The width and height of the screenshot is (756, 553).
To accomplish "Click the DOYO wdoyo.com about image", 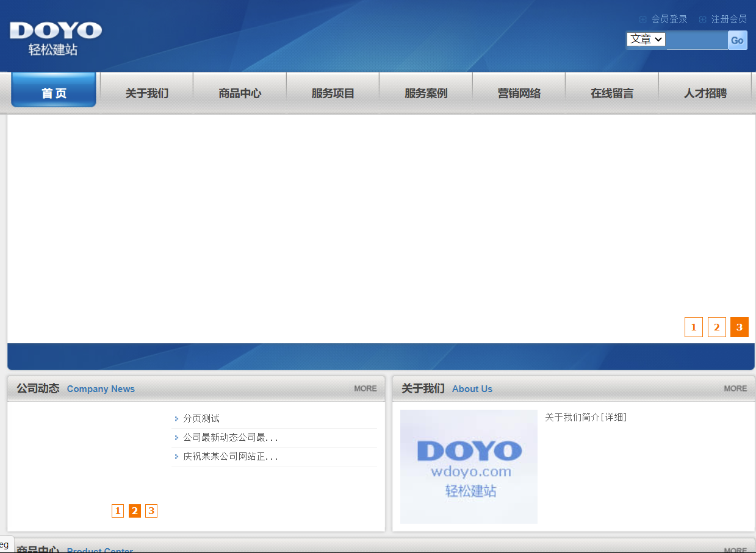I will coord(469,466).
